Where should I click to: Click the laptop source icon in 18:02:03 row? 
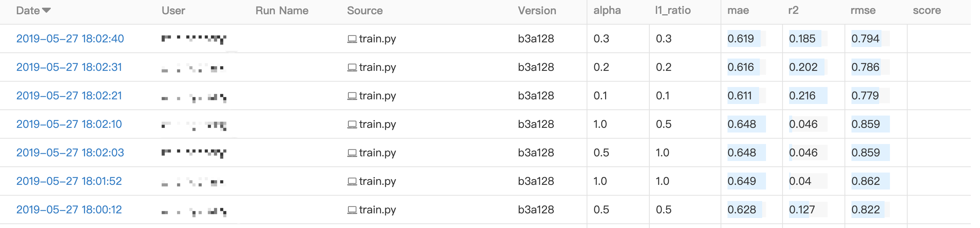tap(352, 153)
